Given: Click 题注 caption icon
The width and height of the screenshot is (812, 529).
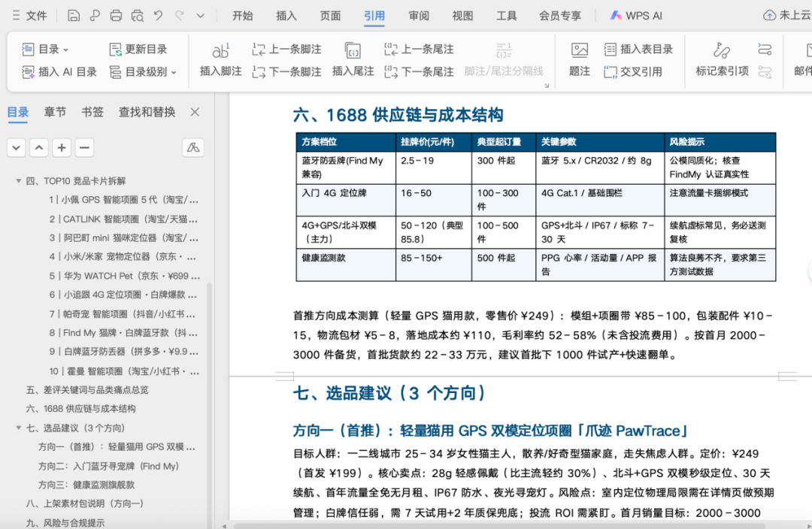Looking at the screenshot, I should click(580, 60).
